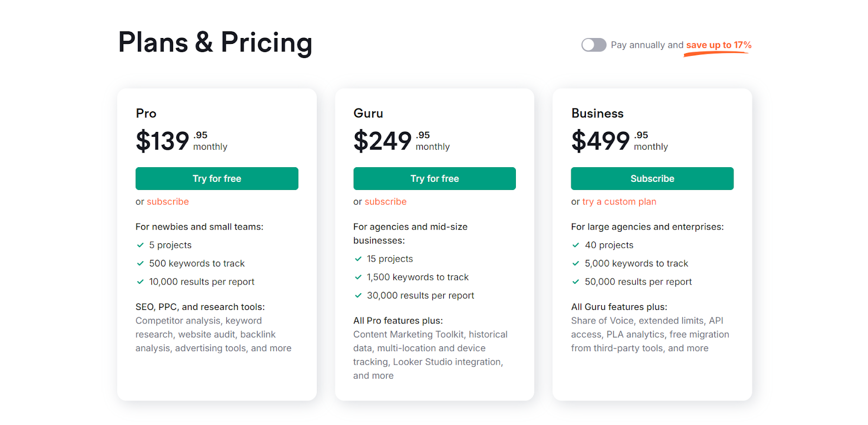The height and width of the screenshot is (425, 868).
Task: Click Try for free under the Pro plan
Action: (x=216, y=178)
